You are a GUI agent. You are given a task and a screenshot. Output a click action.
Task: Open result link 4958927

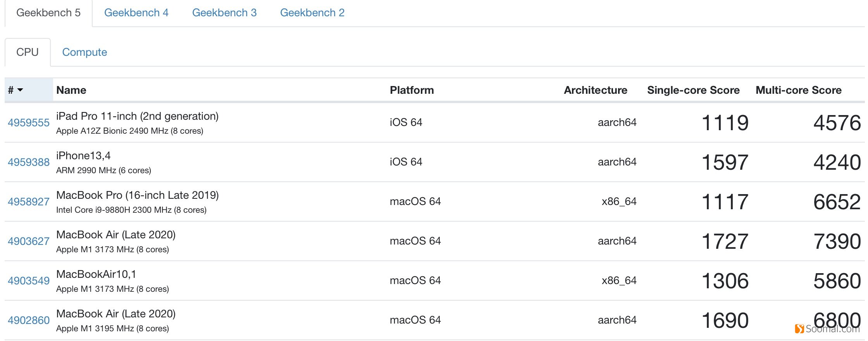(x=29, y=202)
